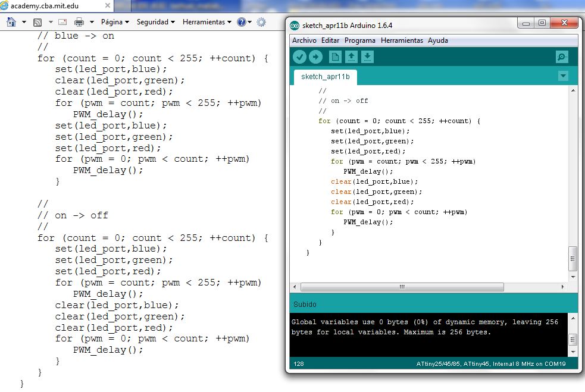This screenshot has height=392, width=585.
Task: Click the console vertical scrollbar thumb
Action: 573,340
